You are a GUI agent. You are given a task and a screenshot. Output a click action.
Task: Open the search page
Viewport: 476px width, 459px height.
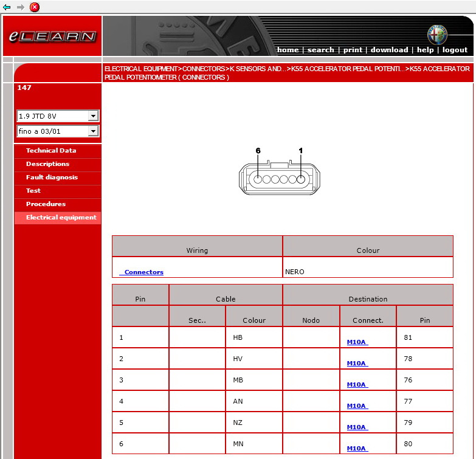pos(320,50)
